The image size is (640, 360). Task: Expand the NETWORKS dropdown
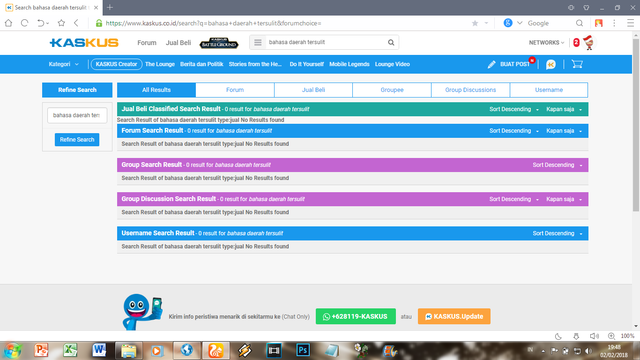(x=546, y=42)
